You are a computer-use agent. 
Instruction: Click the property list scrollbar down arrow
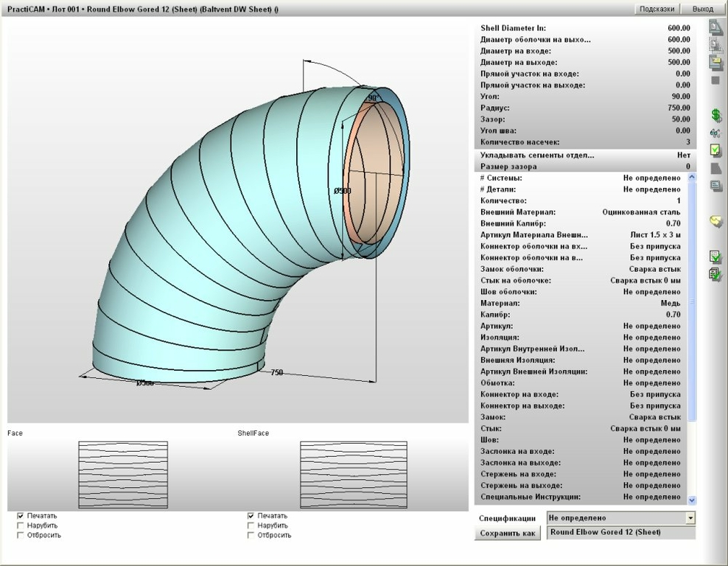coord(692,500)
